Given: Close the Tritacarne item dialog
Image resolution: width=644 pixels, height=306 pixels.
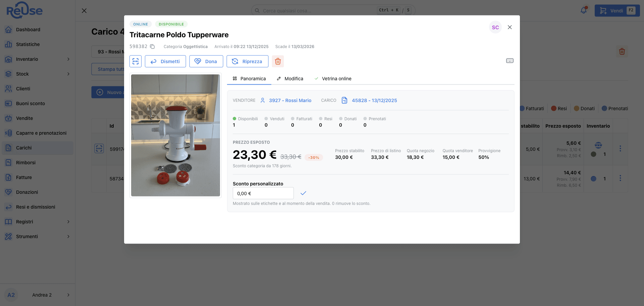Looking at the screenshot, I should pos(510,27).
